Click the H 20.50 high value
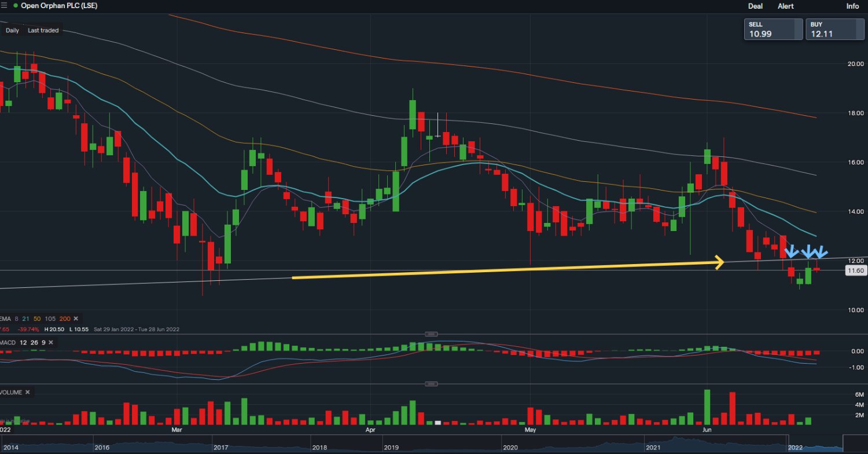The height and width of the screenshot is (454, 868). click(x=54, y=329)
